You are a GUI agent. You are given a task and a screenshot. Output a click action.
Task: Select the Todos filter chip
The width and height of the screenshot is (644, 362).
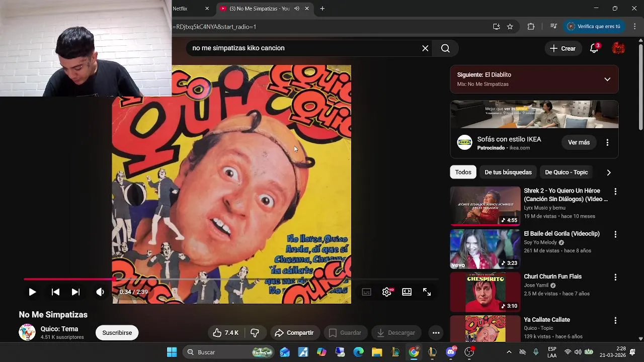tap(463, 172)
